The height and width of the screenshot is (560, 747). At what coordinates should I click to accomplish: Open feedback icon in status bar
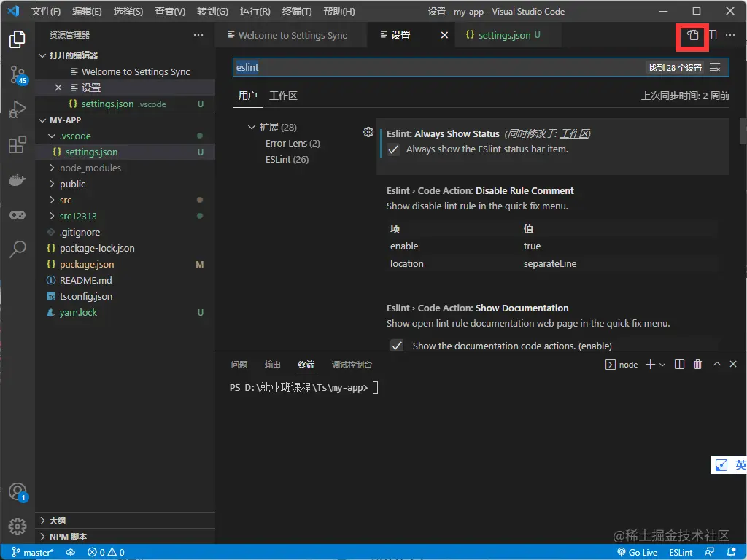pos(709,553)
